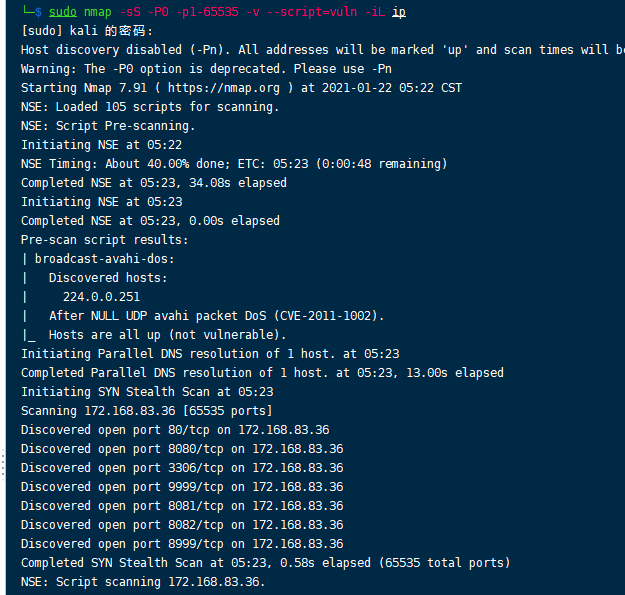Image resolution: width=625 pixels, height=595 pixels.
Task: Click the CVE-2011-1002 reference text
Action: click(326, 316)
